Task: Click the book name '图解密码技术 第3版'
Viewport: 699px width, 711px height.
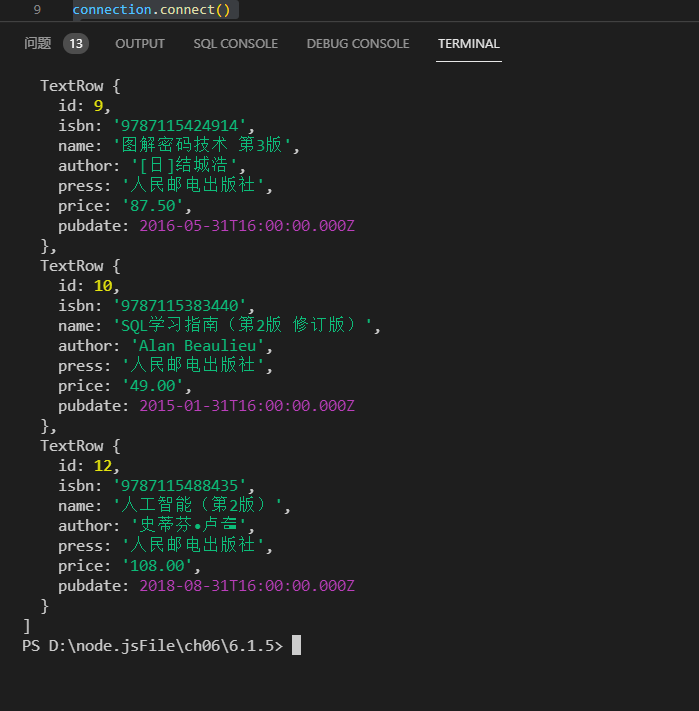Action: tap(203, 146)
